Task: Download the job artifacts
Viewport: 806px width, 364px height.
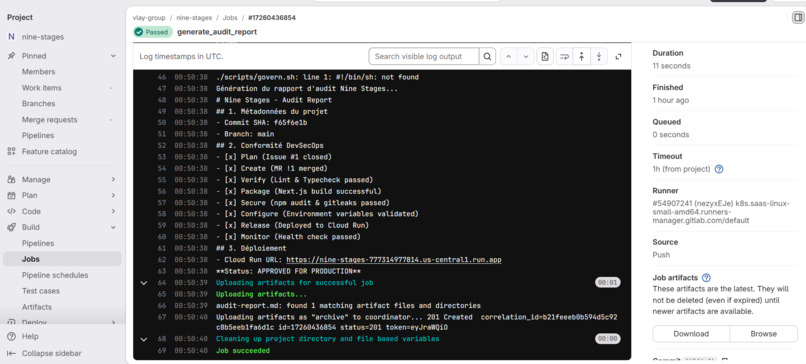Action: (691, 334)
